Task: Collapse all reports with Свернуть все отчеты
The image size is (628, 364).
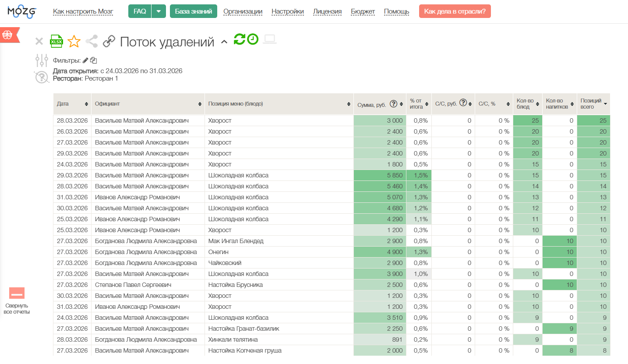Action: coord(17,301)
